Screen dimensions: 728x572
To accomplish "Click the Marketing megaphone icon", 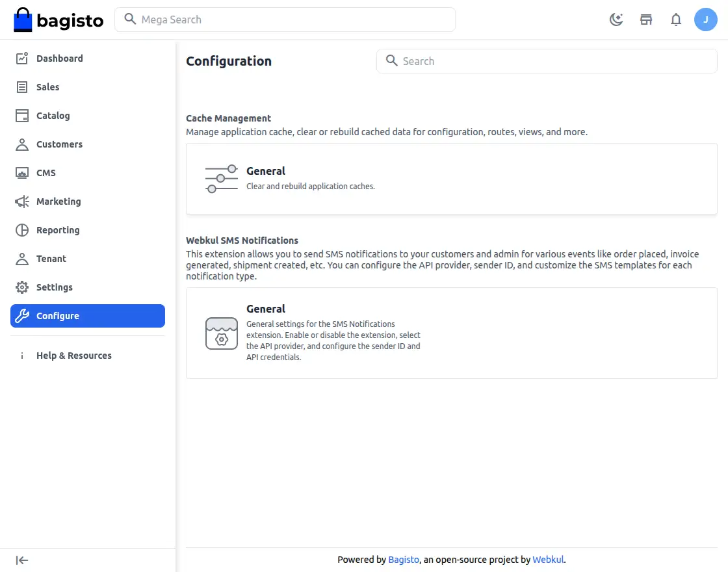I will click(22, 201).
